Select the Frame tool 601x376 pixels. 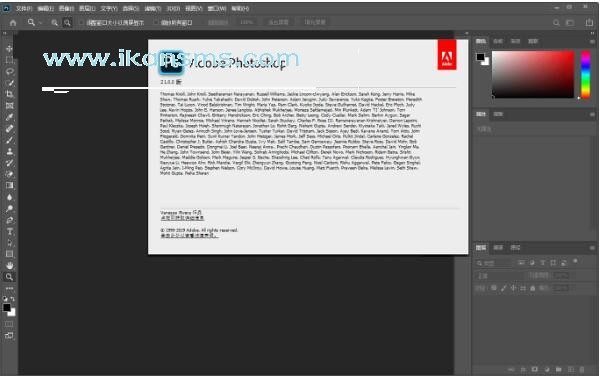pyautogui.click(x=9, y=106)
